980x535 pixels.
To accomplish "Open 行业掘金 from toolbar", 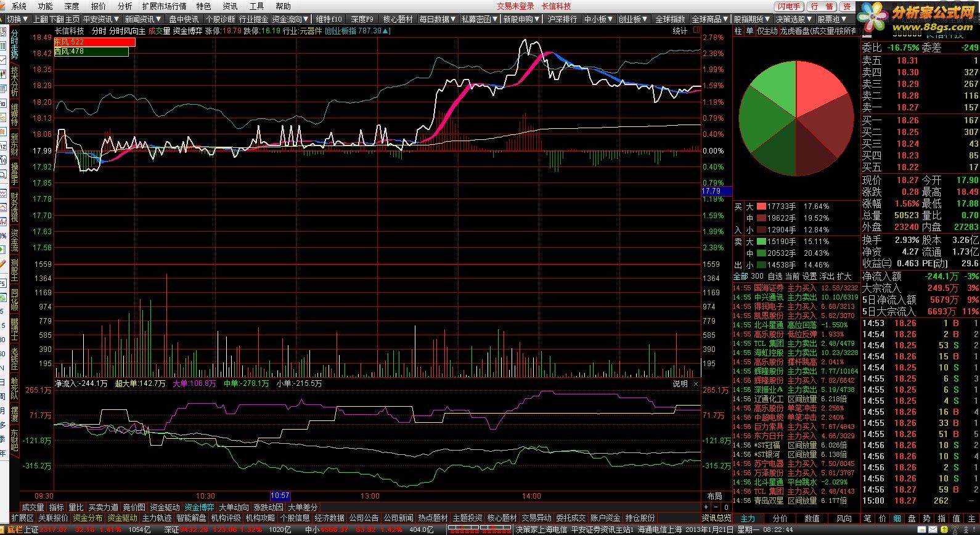I will coord(253,19).
